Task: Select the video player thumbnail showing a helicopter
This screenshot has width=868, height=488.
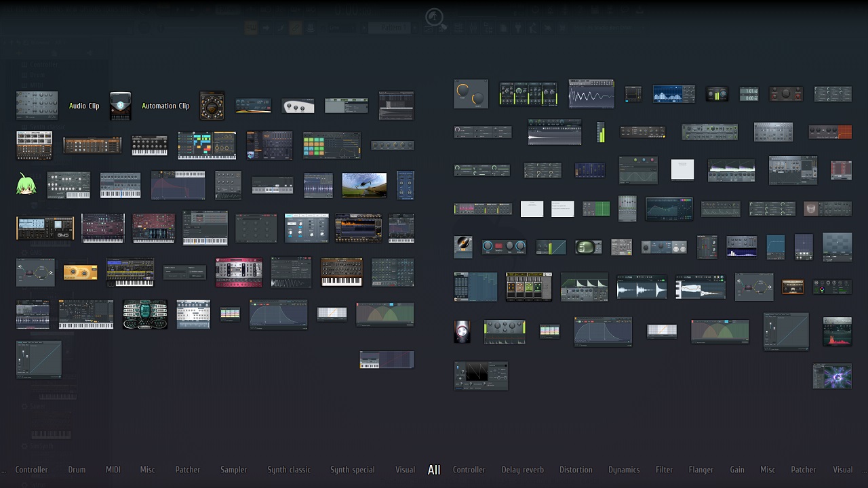Action: (x=364, y=185)
